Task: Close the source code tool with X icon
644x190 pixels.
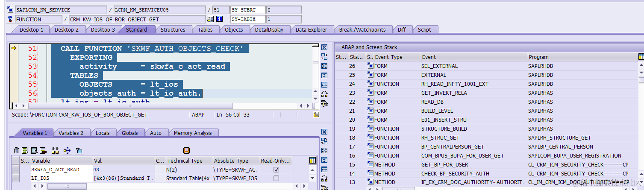Action: [x=324, y=47]
